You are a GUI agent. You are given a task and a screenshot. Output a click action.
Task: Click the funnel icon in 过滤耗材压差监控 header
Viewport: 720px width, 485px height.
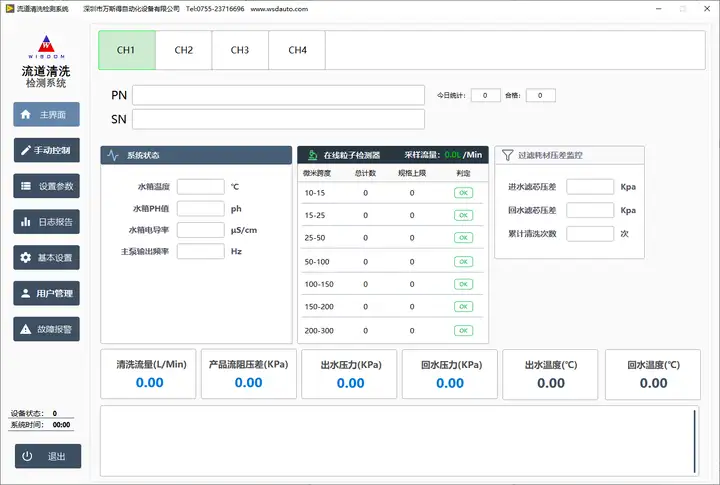tap(507, 155)
